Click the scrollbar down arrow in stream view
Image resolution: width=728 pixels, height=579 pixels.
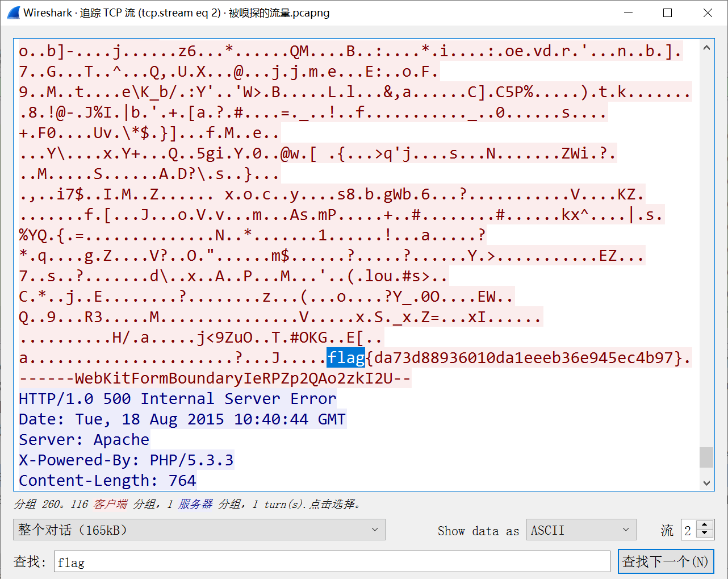coord(706,483)
